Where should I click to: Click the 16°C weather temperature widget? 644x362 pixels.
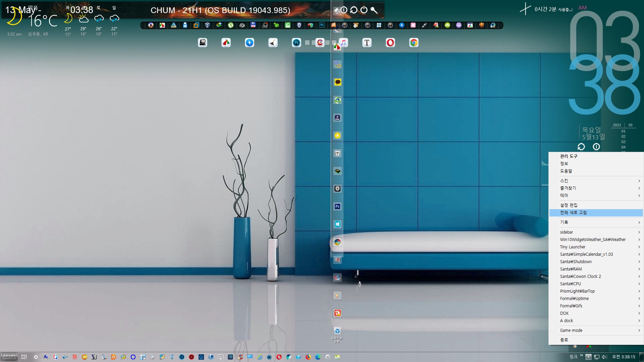43,21
